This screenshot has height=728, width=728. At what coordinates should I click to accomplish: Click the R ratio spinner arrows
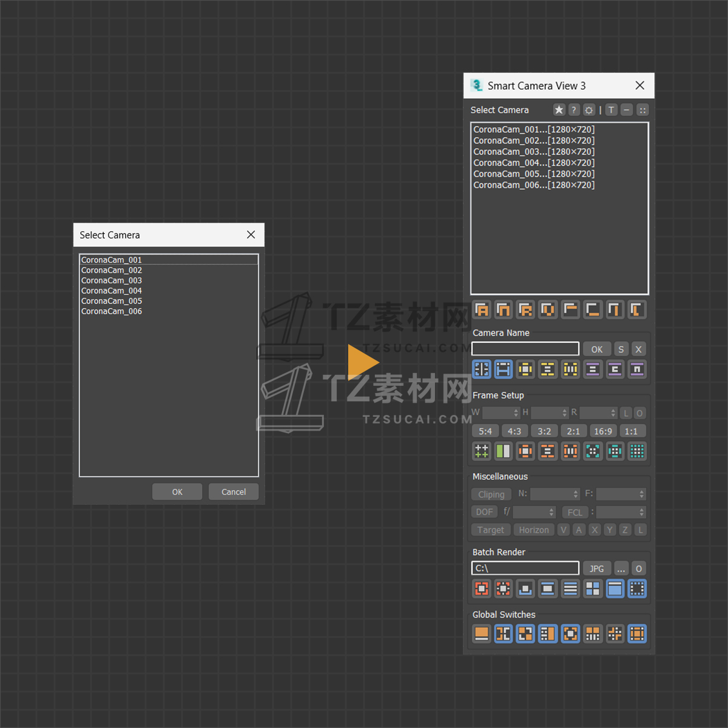pyautogui.click(x=613, y=413)
